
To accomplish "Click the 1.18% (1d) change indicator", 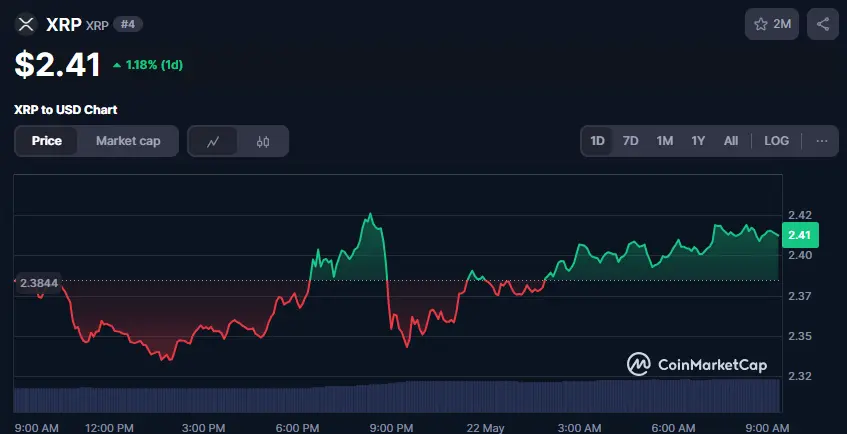I will click(x=148, y=65).
